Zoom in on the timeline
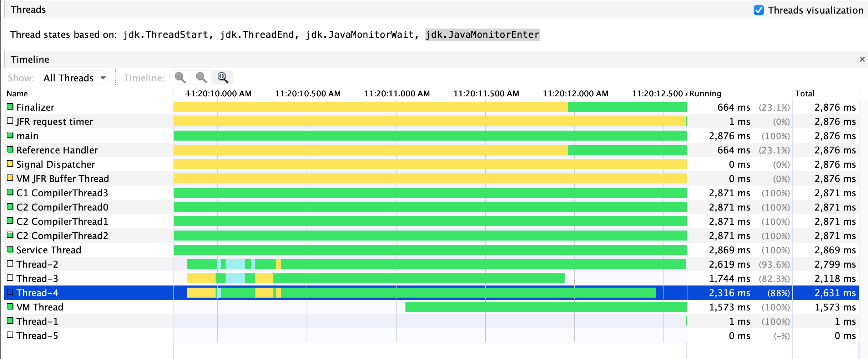 [180, 77]
